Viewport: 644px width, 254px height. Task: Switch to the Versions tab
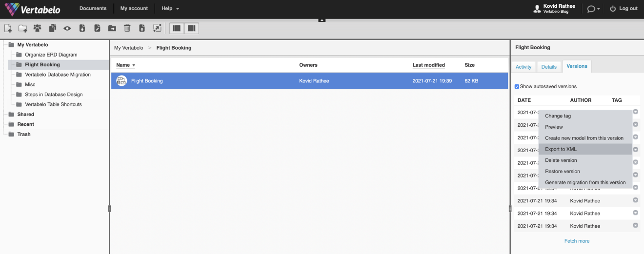577,66
